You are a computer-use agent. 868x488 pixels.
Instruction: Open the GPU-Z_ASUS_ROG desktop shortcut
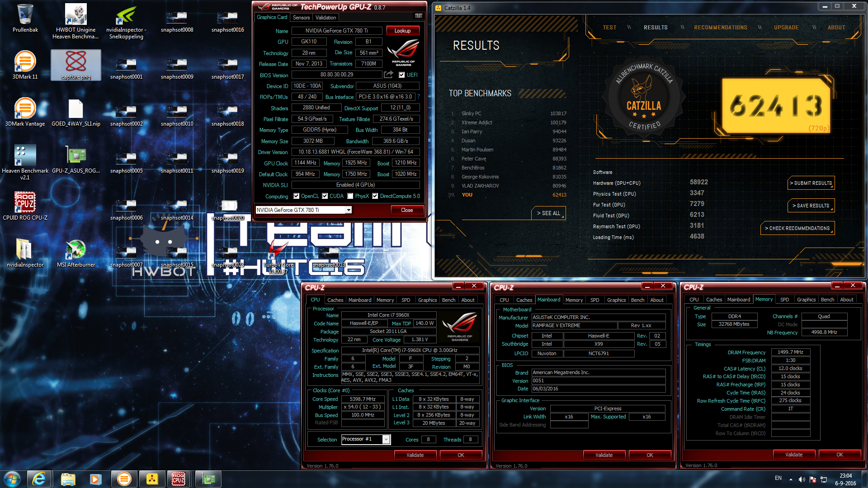[75, 159]
